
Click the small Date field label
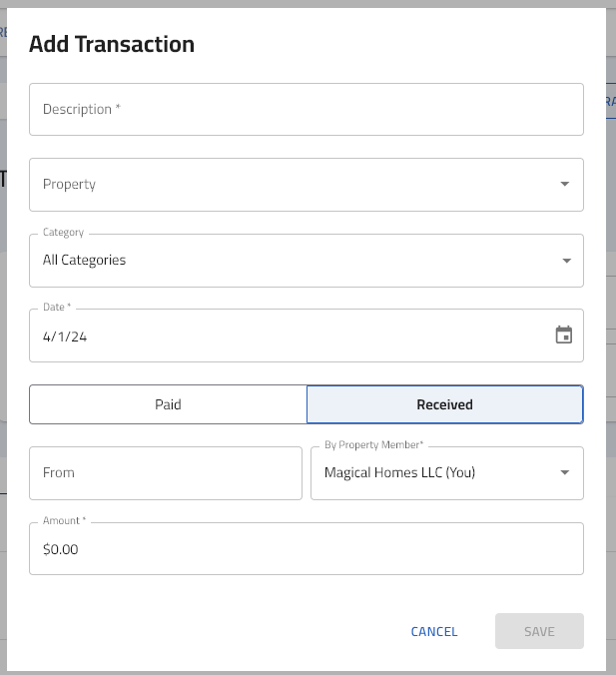coord(57,307)
